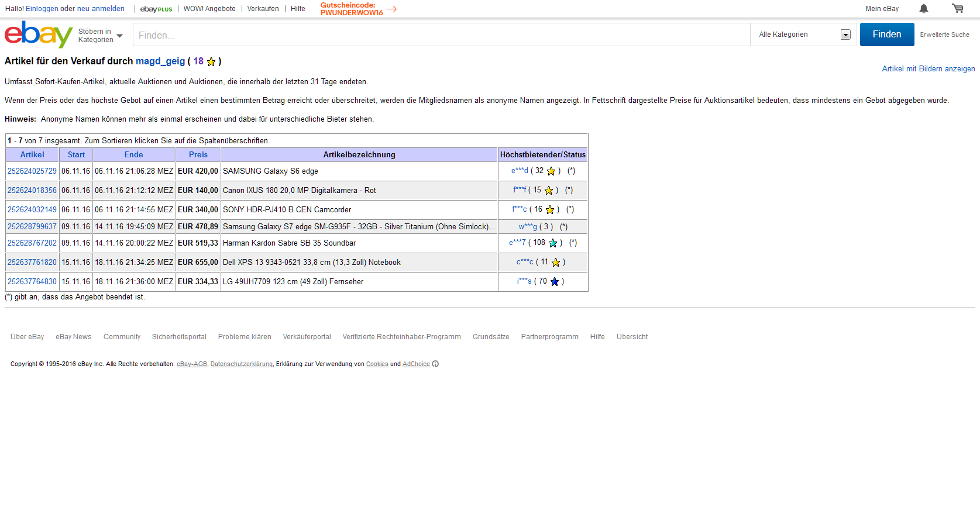The height and width of the screenshot is (531, 980).
Task: Click the eBay logo
Action: pyautogui.click(x=39, y=35)
